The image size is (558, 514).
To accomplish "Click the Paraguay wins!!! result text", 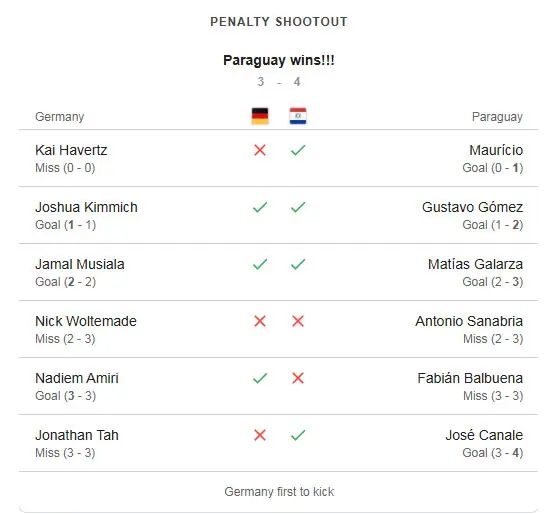I will (279, 60).
